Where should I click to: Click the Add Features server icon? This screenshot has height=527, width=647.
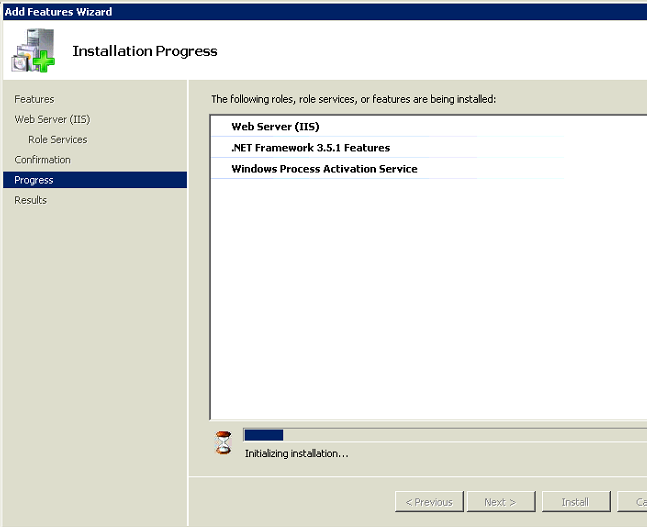[x=33, y=50]
